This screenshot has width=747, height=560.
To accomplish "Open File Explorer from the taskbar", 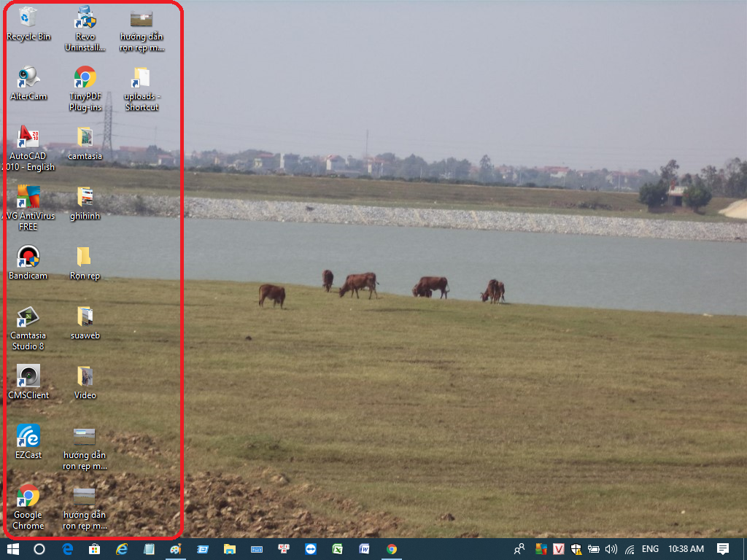I will [229, 549].
